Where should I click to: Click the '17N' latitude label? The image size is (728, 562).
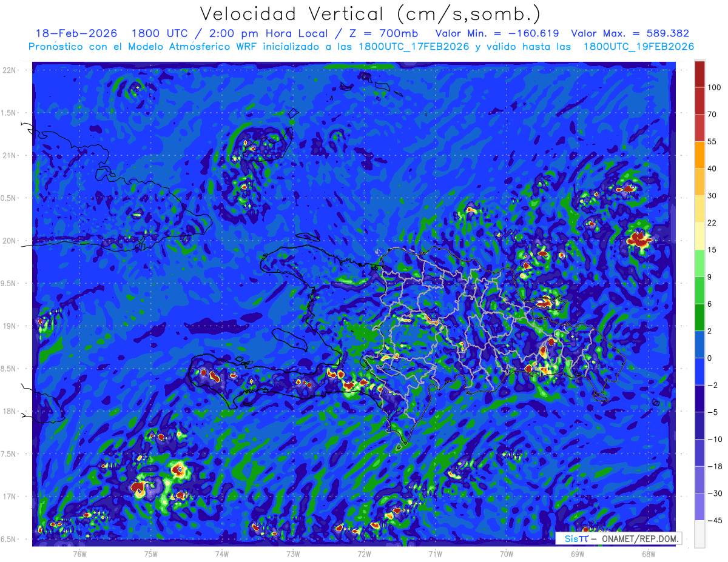[9, 497]
